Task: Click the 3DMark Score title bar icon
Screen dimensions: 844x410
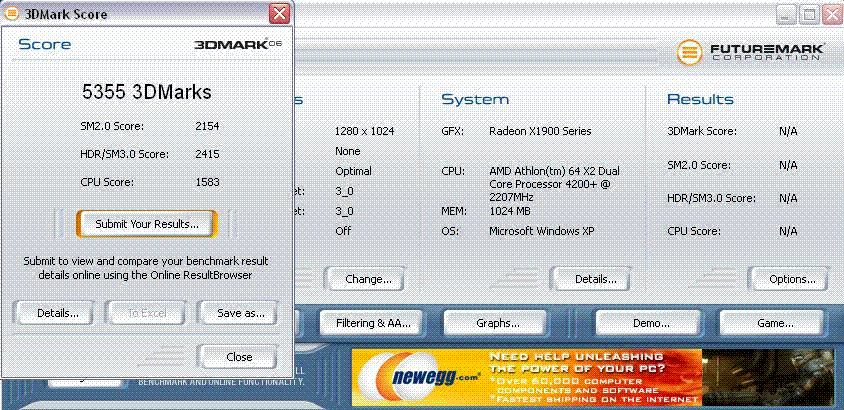Action: (x=12, y=14)
